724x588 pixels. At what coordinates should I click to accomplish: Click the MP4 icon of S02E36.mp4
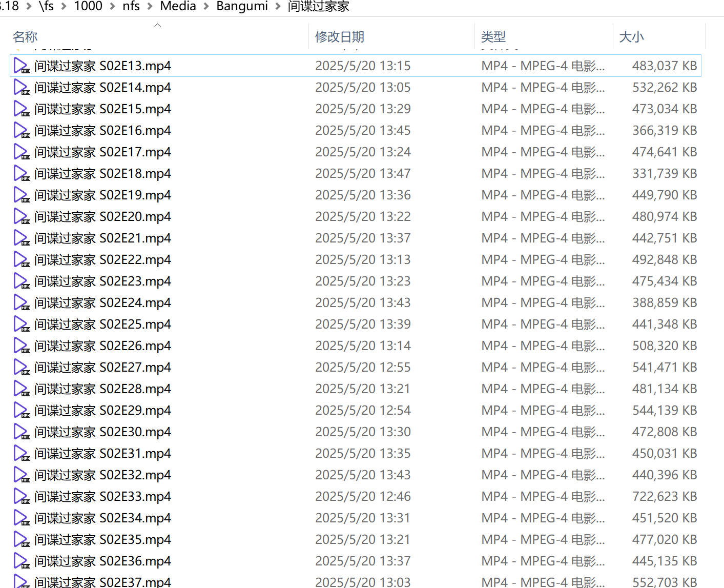(22, 561)
